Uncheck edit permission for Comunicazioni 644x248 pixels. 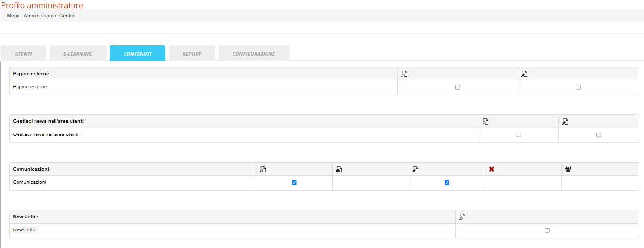coord(447,183)
